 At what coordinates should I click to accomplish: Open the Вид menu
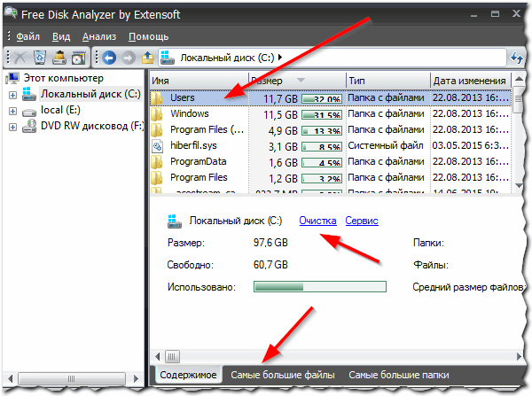[61, 36]
